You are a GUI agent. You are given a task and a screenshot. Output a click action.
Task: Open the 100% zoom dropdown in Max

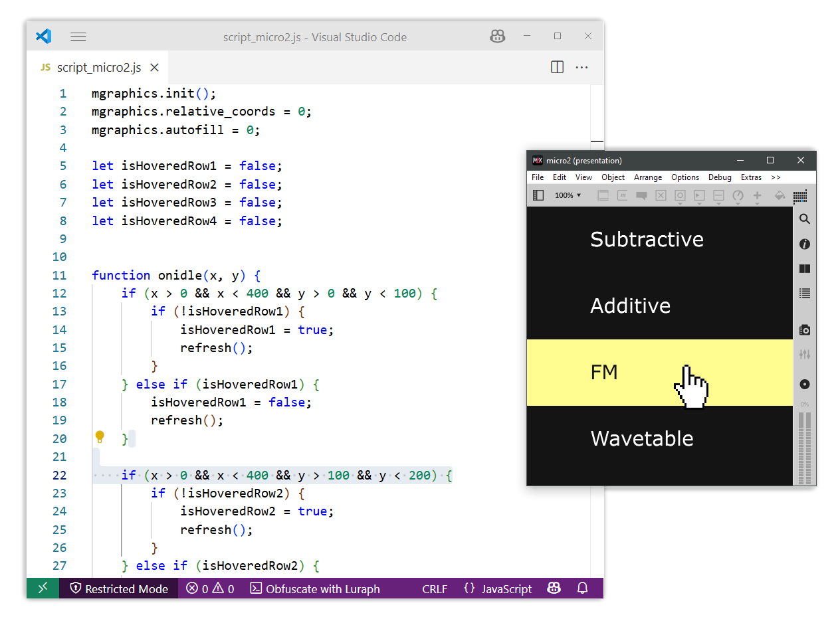click(x=568, y=195)
